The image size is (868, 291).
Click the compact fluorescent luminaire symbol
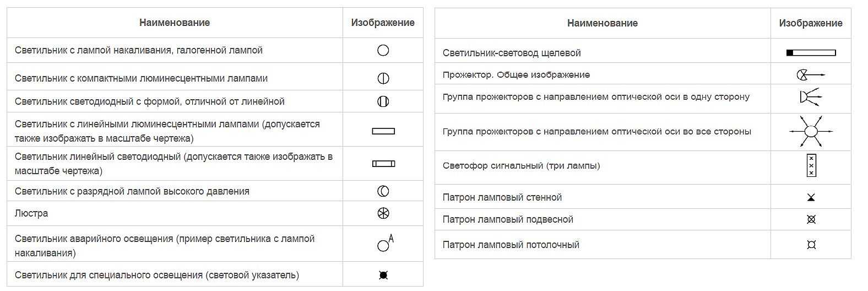point(383,78)
